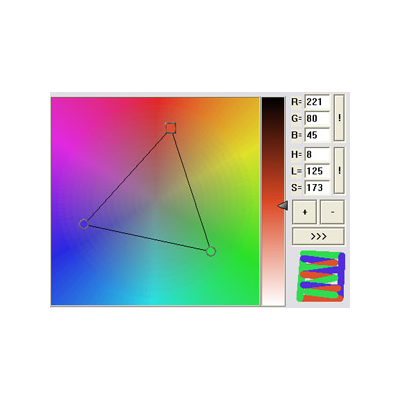Focus the B value field showing 45

(x=317, y=135)
